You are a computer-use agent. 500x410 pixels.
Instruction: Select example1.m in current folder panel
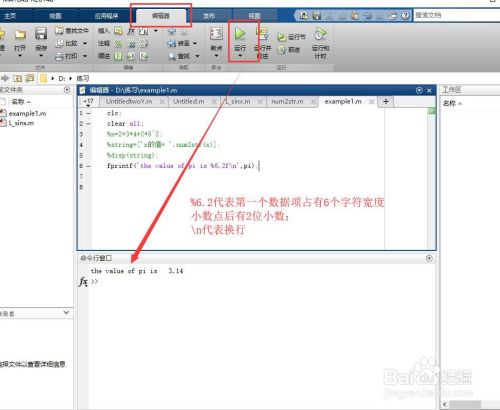click(x=27, y=114)
